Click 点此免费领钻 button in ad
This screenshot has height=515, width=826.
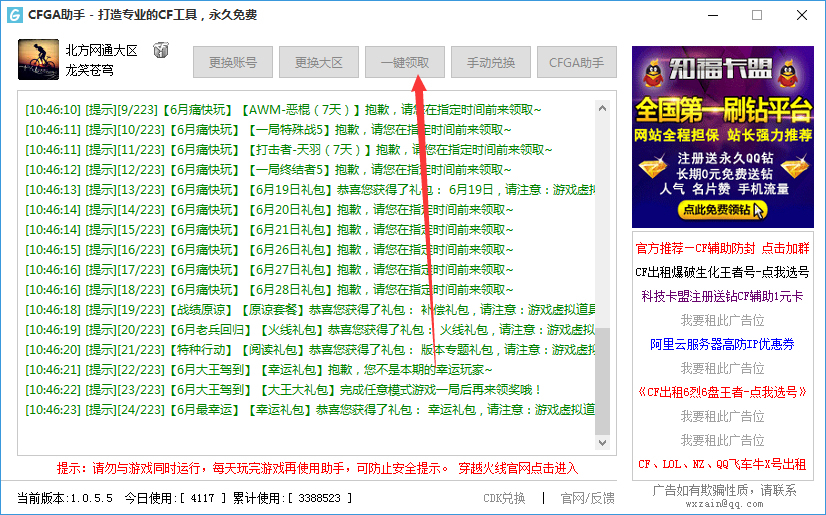(722, 210)
